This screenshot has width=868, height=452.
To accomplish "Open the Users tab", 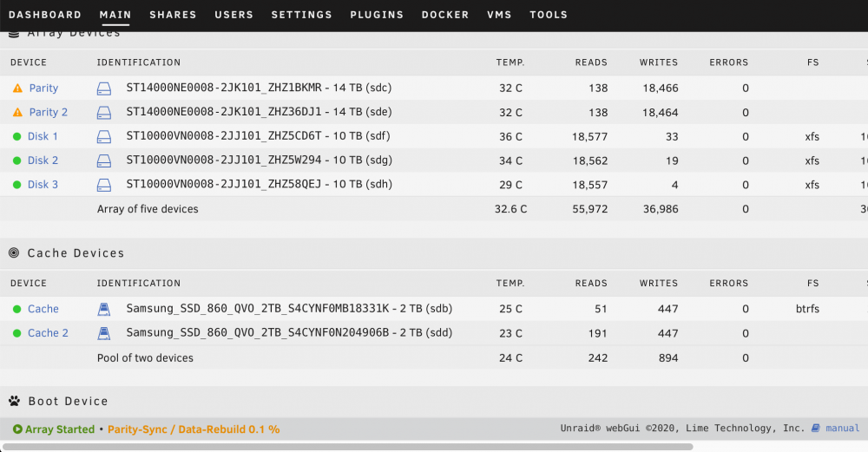I will pos(233,15).
